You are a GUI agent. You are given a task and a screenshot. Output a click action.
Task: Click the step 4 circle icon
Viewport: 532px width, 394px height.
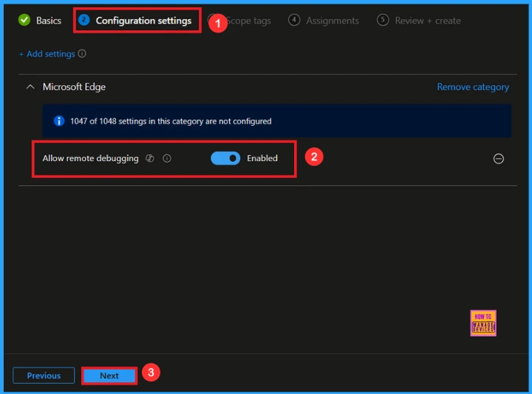(x=294, y=20)
